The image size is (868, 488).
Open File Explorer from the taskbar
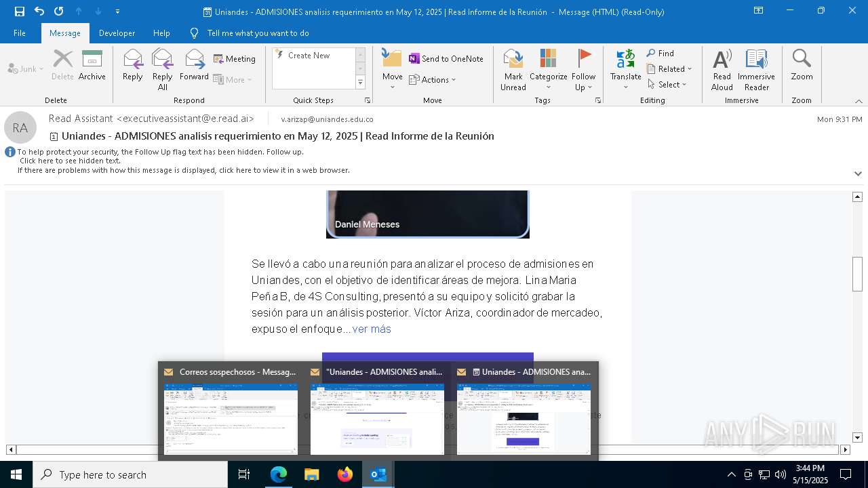coord(312,474)
